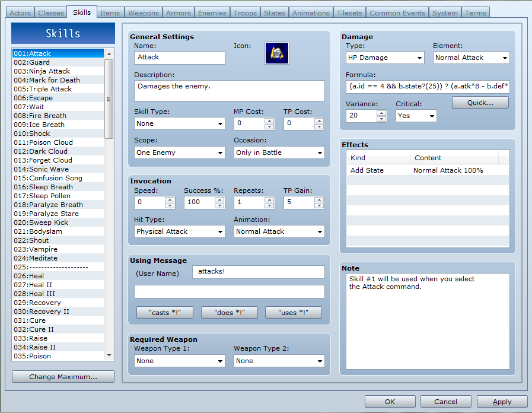Click the damage Formula field

click(x=428, y=87)
